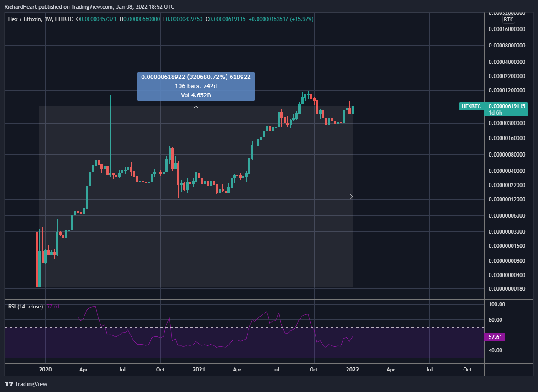Click the 1W interval in the chart legend
This screenshot has height=392, width=538.
tap(48, 19)
